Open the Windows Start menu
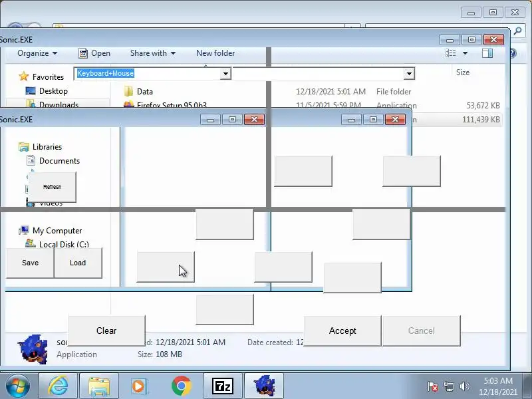532x399 pixels. tap(18, 386)
